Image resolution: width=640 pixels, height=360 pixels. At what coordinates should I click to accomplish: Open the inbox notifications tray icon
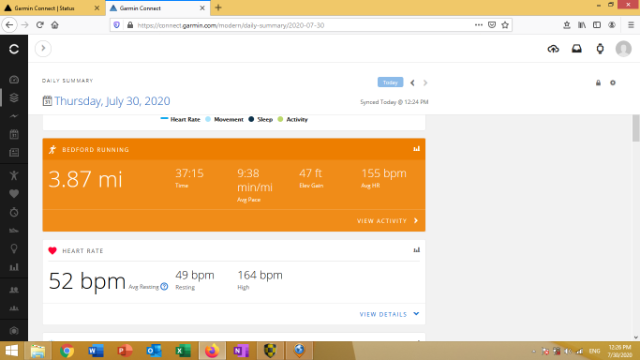tap(576, 49)
